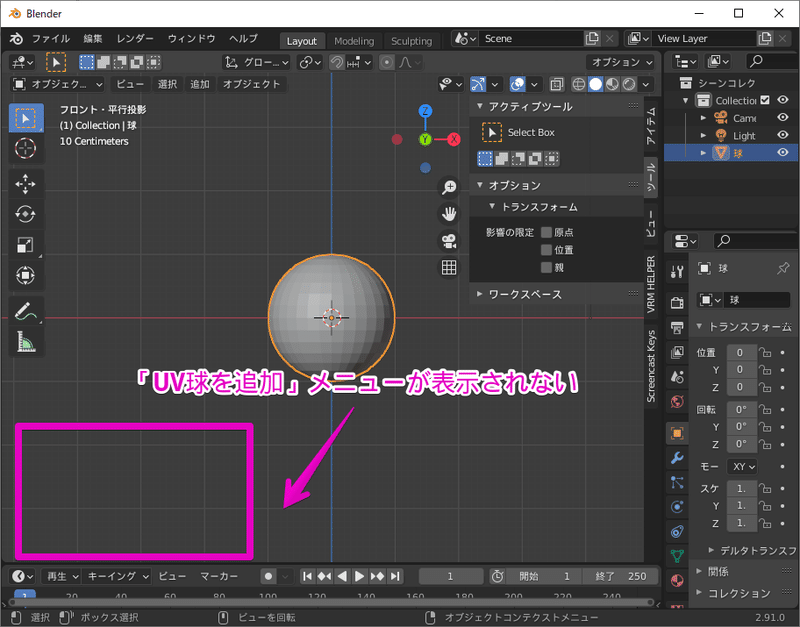Switch to the Modeling workspace tab
This screenshot has height=627, width=800.
[354, 41]
